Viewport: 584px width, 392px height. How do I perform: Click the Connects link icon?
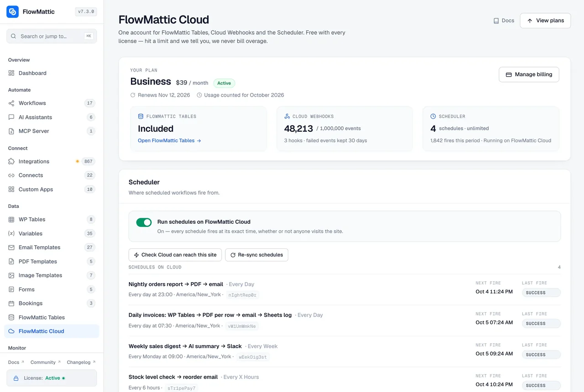pyautogui.click(x=11, y=175)
